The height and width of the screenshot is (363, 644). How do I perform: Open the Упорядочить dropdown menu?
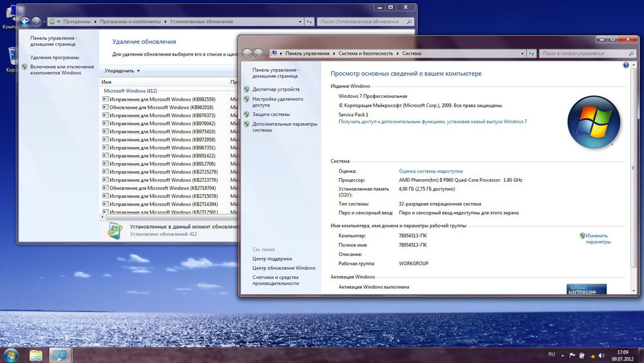pos(122,70)
